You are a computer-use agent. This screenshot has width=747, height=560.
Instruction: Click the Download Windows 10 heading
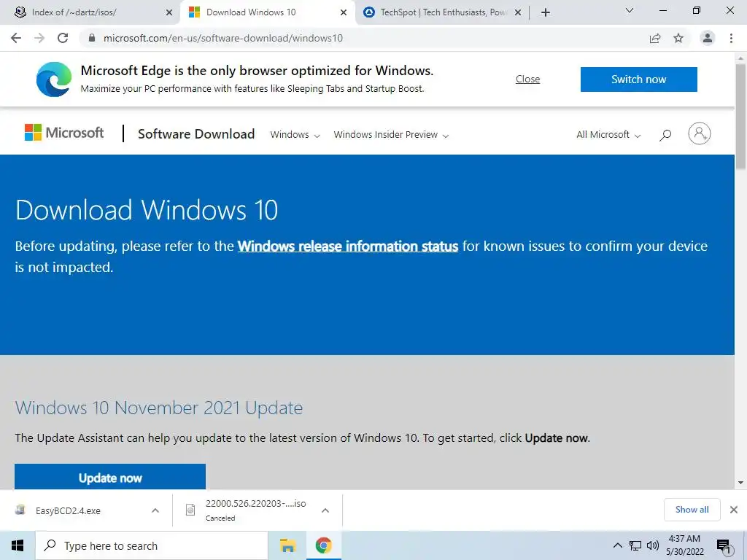147,210
